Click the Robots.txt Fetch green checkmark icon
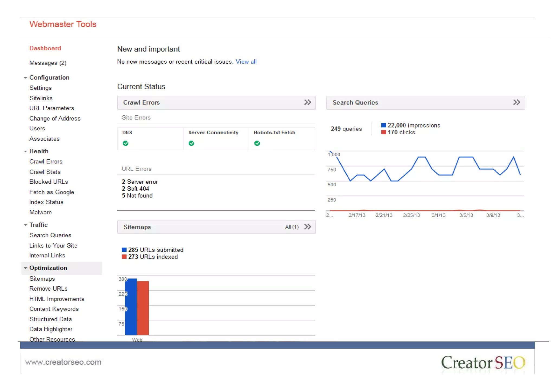This screenshot has height=392, width=555. click(x=257, y=143)
